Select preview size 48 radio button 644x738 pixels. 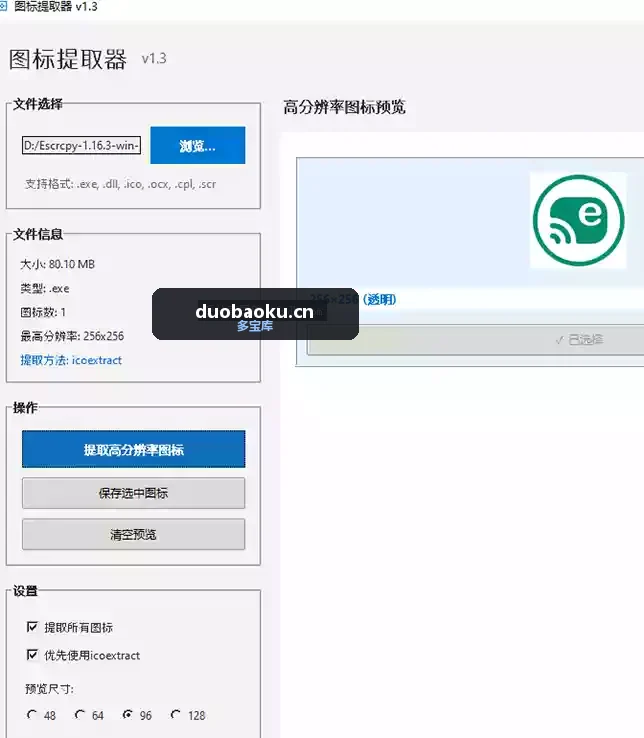[32, 714]
